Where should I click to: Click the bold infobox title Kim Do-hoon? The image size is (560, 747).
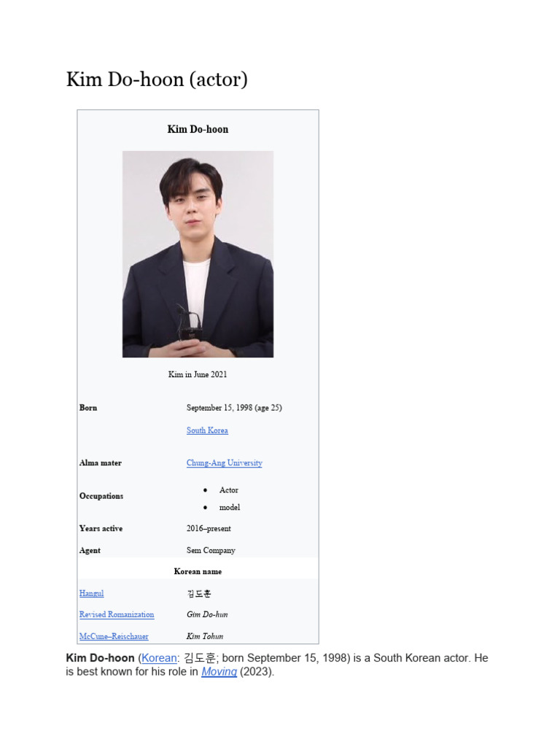pos(198,129)
